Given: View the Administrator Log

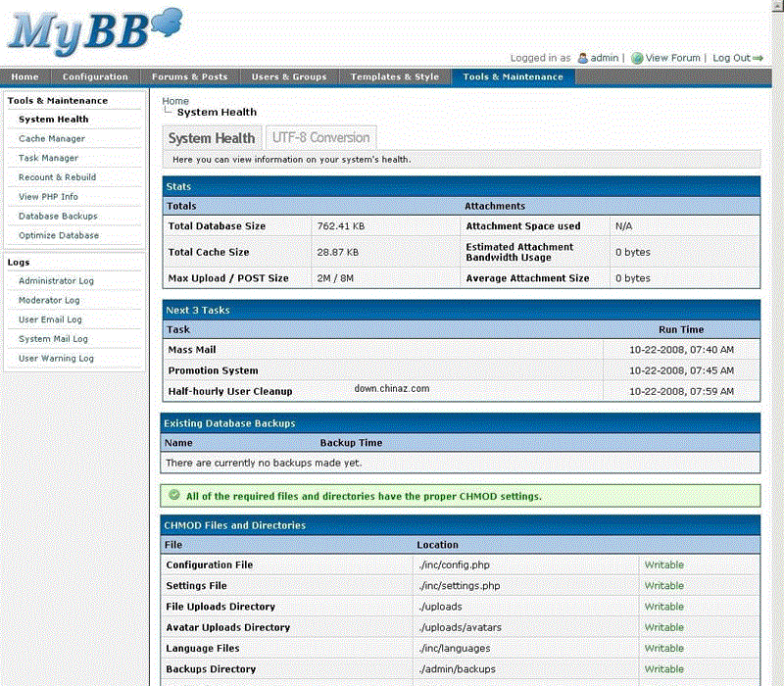Looking at the screenshot, I should pyautogui.click(x=56, y=281).
